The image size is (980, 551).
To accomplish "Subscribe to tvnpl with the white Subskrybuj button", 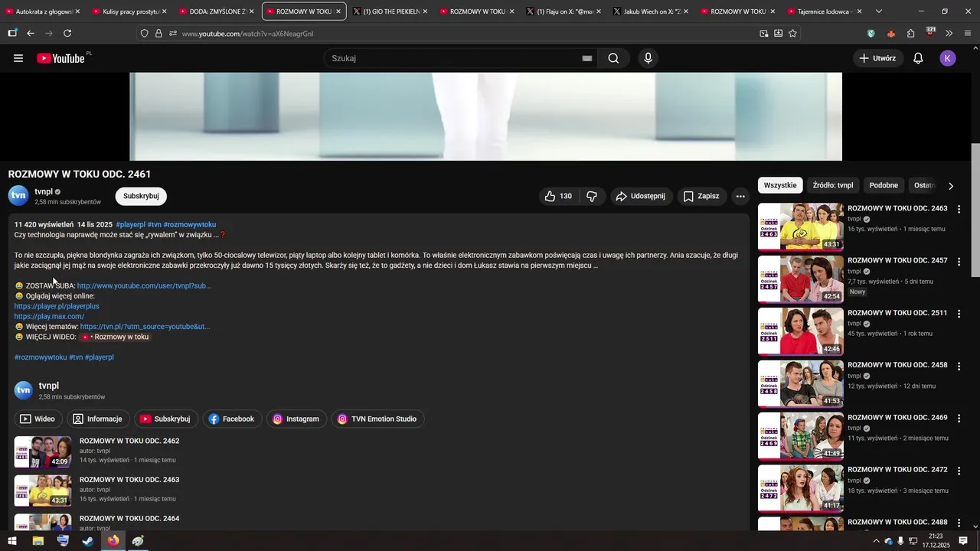I will 141,196.
